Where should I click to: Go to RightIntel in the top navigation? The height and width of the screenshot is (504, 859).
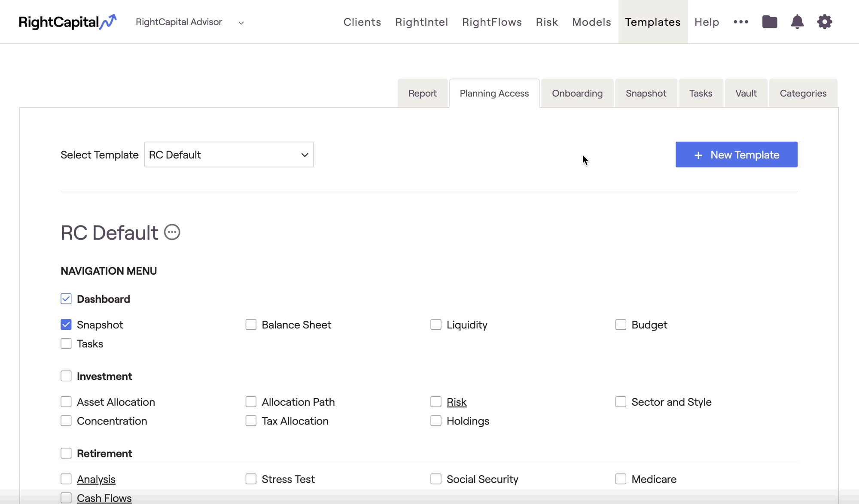pyautogui.click(x=421, y=22)
